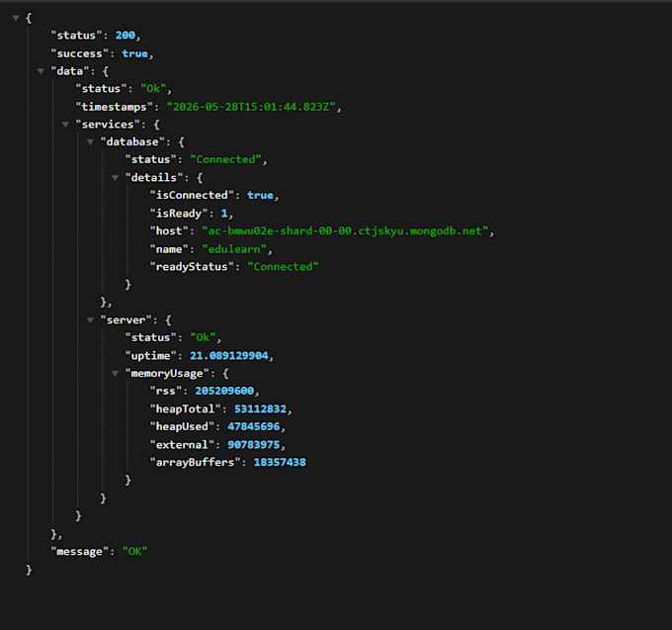The height and width of the screenshot is (630, 672).
Task: Select the name value "edulearn"
Action: point(234,249)
